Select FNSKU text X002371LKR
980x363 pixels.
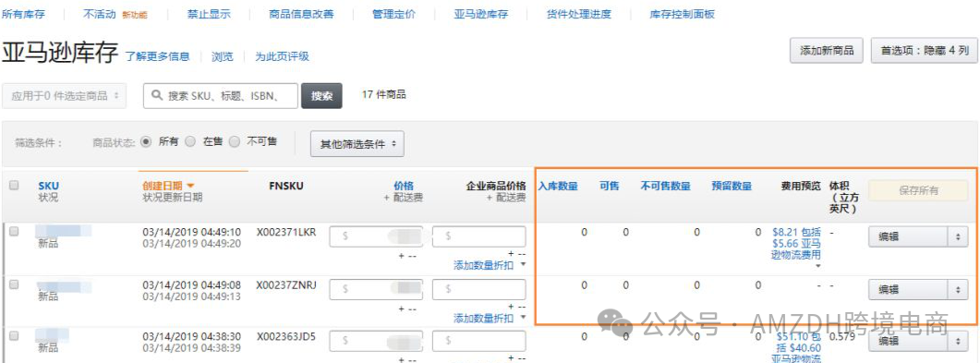pos(286,233)
